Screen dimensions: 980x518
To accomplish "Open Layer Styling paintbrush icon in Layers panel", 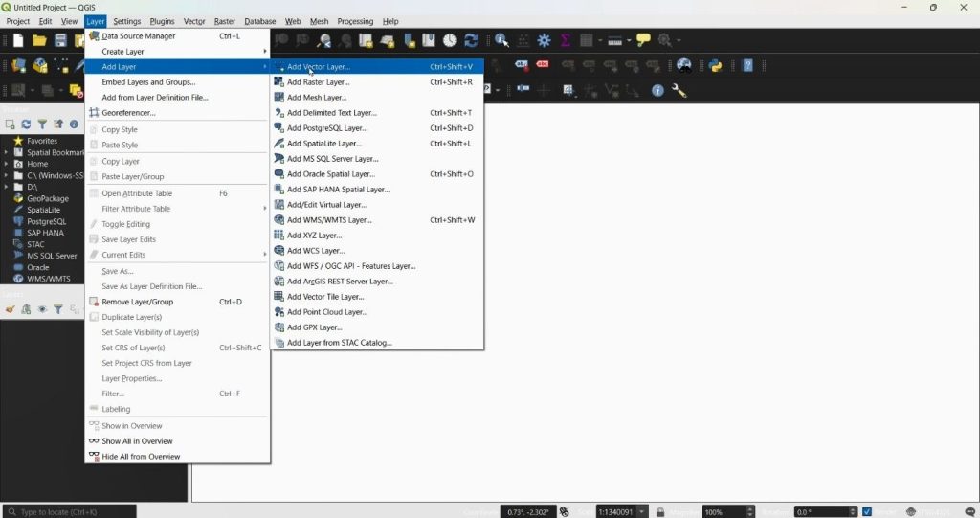I will point(10,309).
